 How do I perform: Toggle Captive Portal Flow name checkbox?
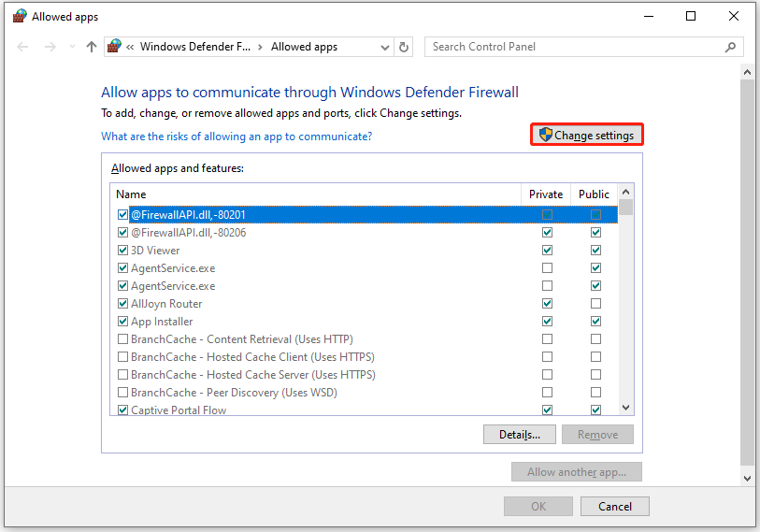122,410
